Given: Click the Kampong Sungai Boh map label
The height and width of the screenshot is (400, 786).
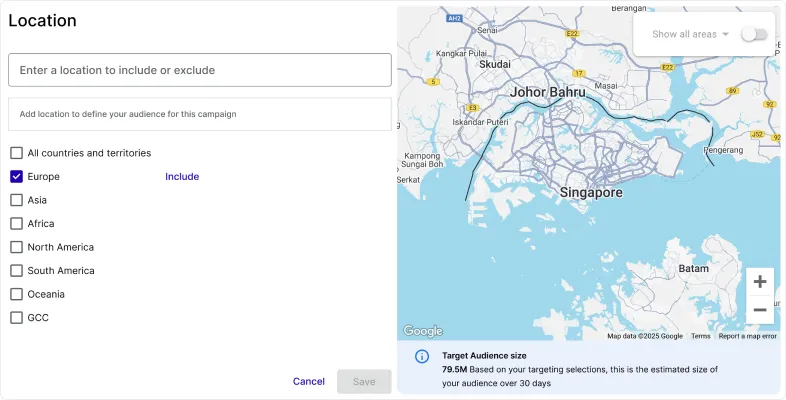Looking at the screenshot, I should point(423,160).
